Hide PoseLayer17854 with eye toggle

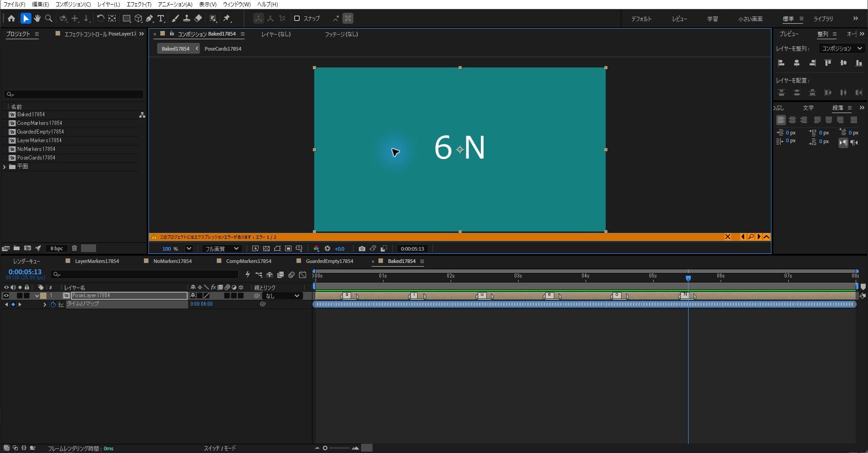click(x=6, y=295)
